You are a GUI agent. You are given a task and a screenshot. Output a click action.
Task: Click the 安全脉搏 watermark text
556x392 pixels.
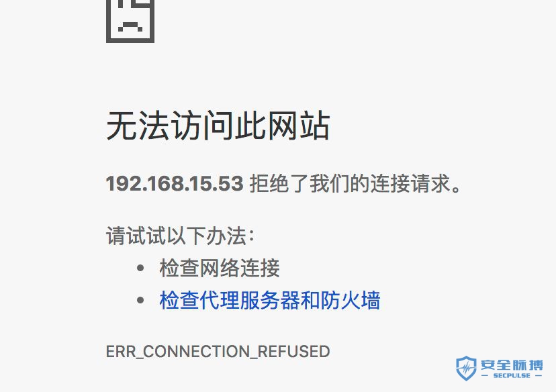point(512,364)
